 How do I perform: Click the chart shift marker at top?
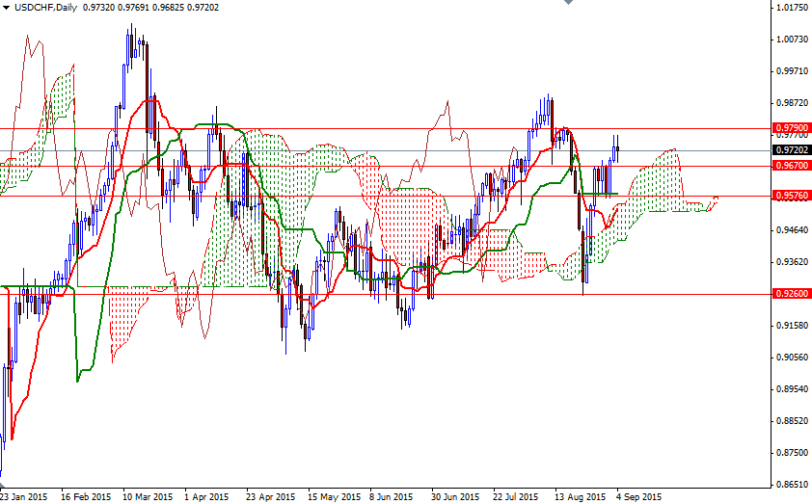568,2
